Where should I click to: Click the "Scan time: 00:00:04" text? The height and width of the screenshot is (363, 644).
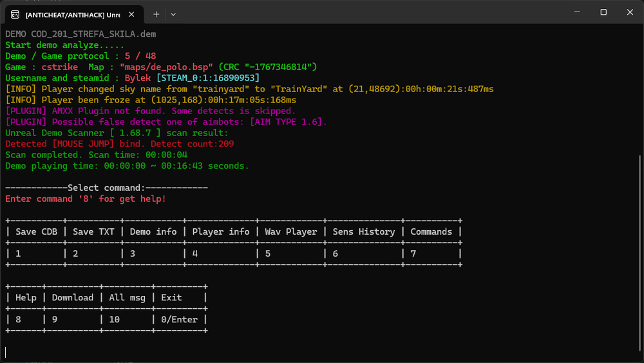tap(138, 155)
